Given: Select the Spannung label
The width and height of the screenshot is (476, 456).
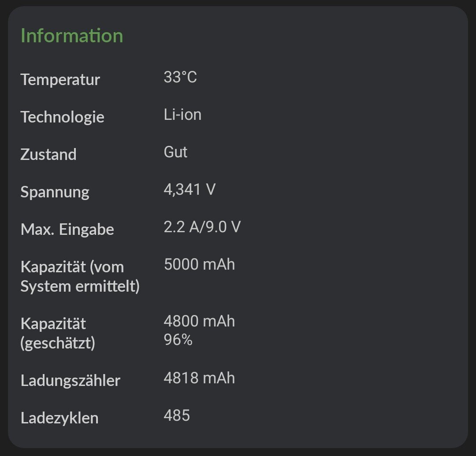Looking at the screenshot, I should pyautogui.click(x=55, y=192).
